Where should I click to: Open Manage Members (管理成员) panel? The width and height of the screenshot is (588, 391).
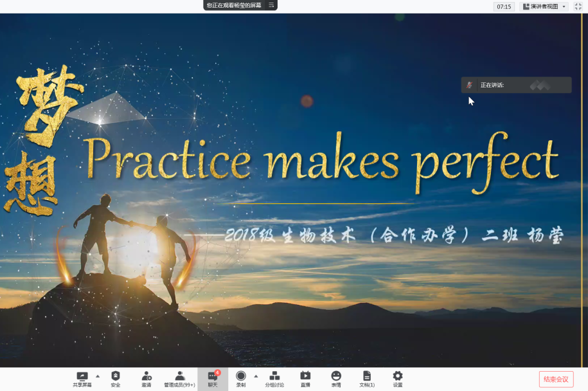179,376
